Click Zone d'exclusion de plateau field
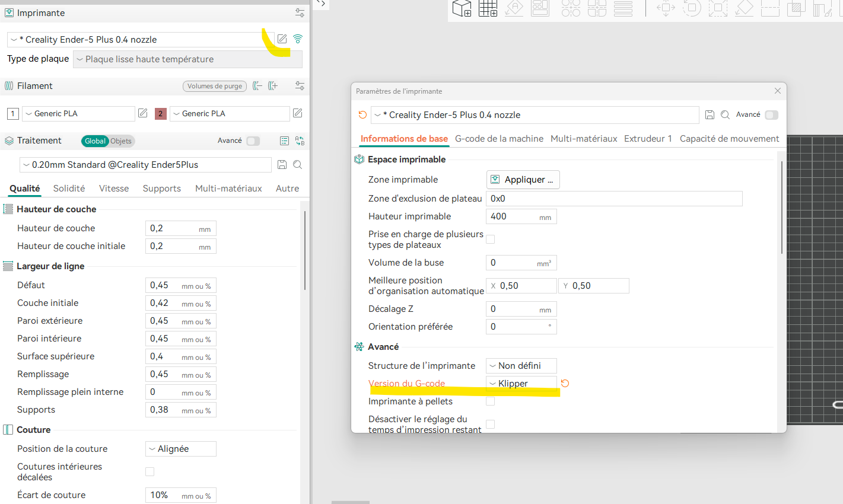Viewport: 843px width, 504px height. click(x=614, y=199)
